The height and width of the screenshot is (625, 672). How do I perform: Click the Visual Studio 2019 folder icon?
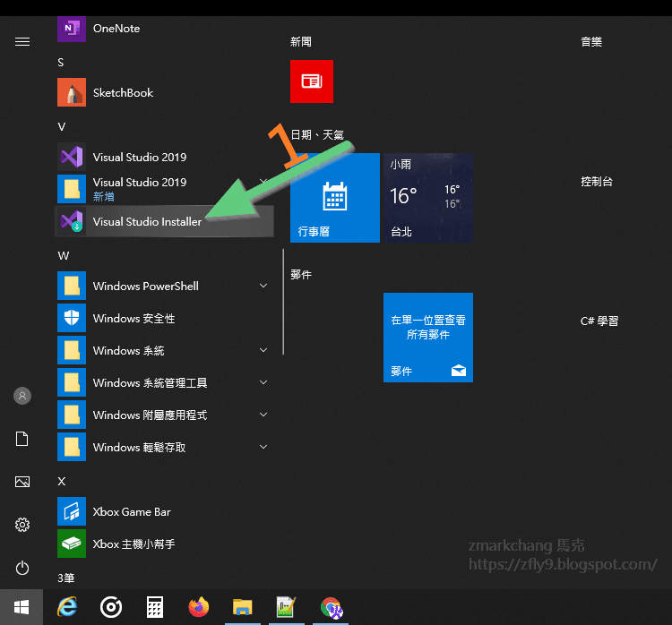pos(72,189)
